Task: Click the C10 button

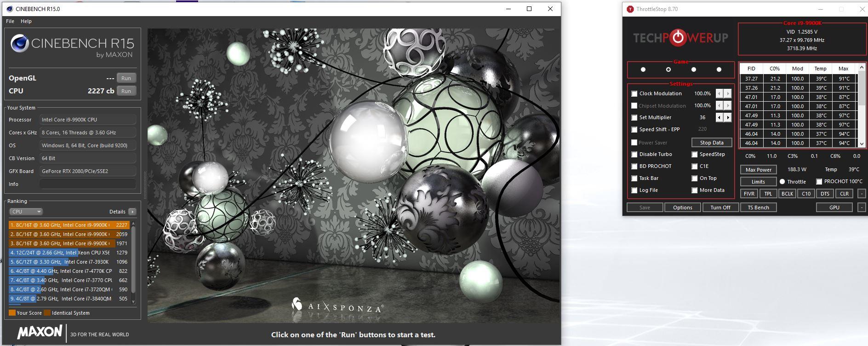Action: [806, 194]
